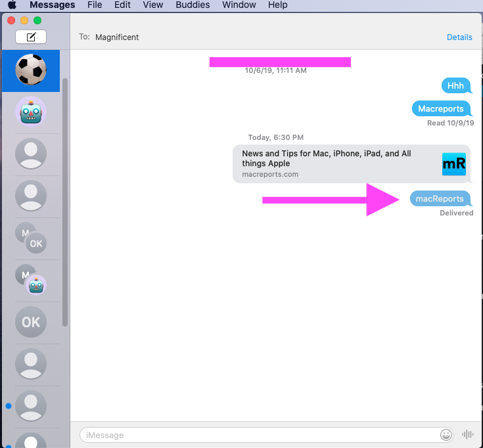Open the robot avatar conversation
483x448 pixels.
pos(31,112)
